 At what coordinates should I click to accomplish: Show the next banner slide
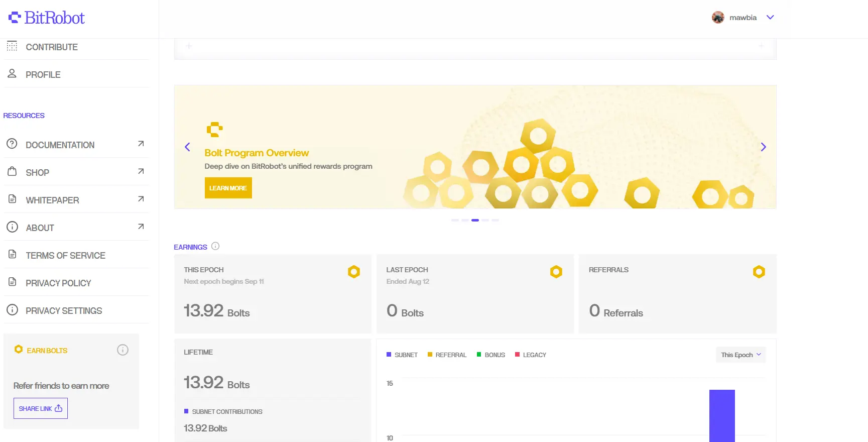tap(763, 147)
